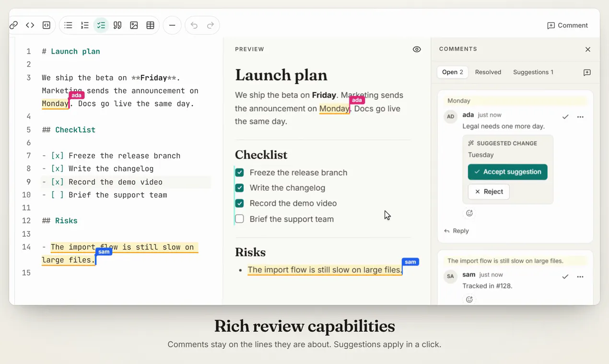Click highlighted import flow sentence in preview
The height and width of the screenshot is (364, 609).
pos(325,270)
